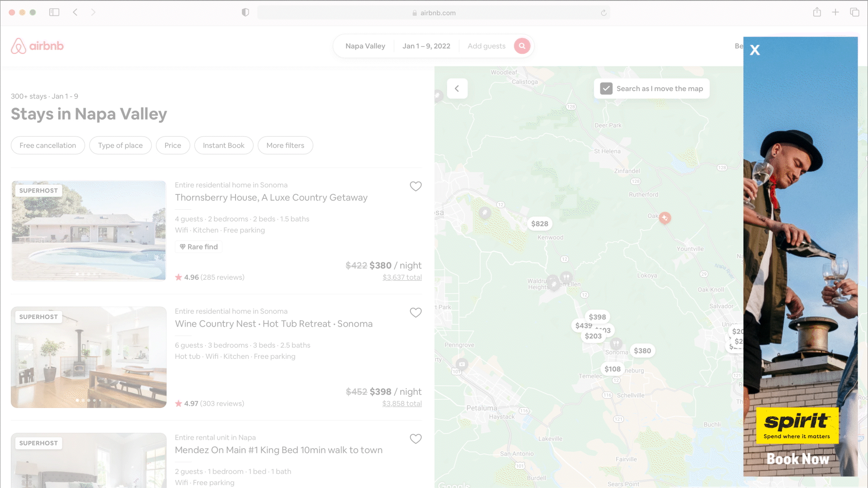The image size is (868, 488).
Task: Toggle the Instant Book filter
Action: coord(223,145)
